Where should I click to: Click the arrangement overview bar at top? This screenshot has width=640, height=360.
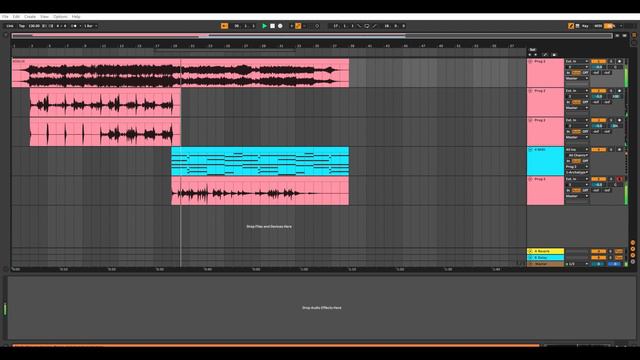312,36
